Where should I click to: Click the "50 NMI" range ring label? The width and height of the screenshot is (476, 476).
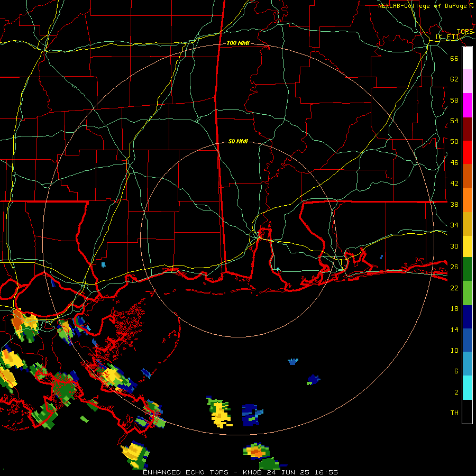tap(238, 141)
